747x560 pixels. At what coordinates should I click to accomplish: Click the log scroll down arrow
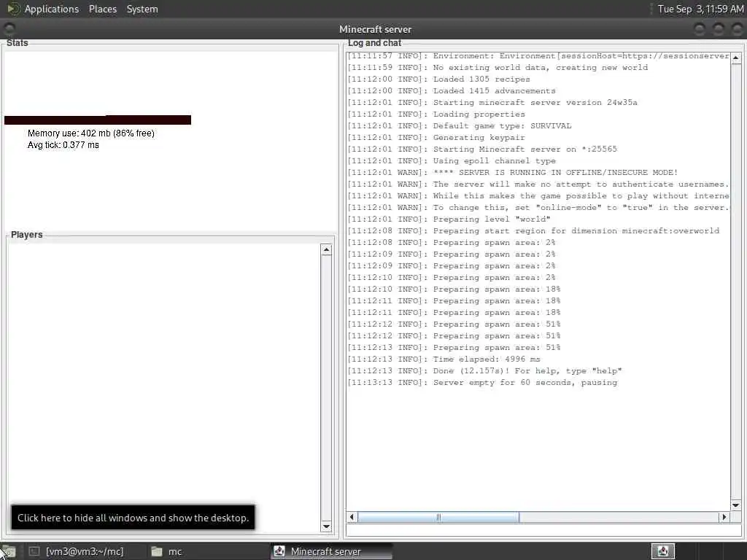pos(736,505)
